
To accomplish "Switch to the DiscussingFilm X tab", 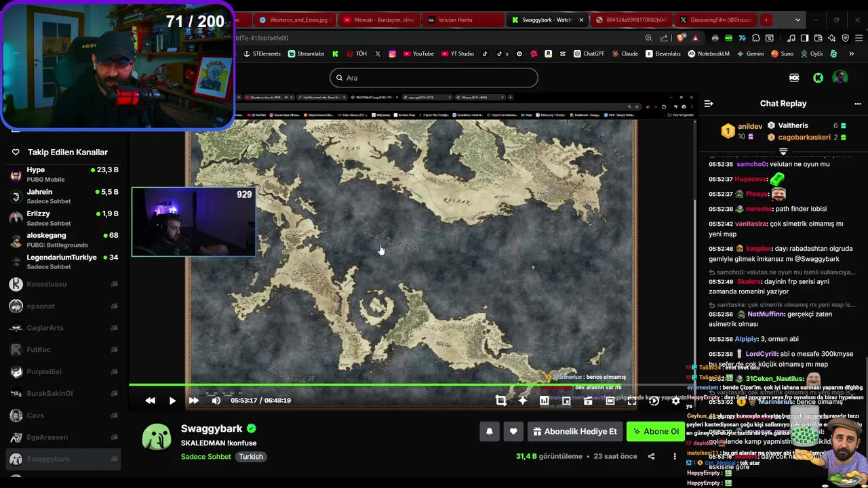I will [716, 20].
